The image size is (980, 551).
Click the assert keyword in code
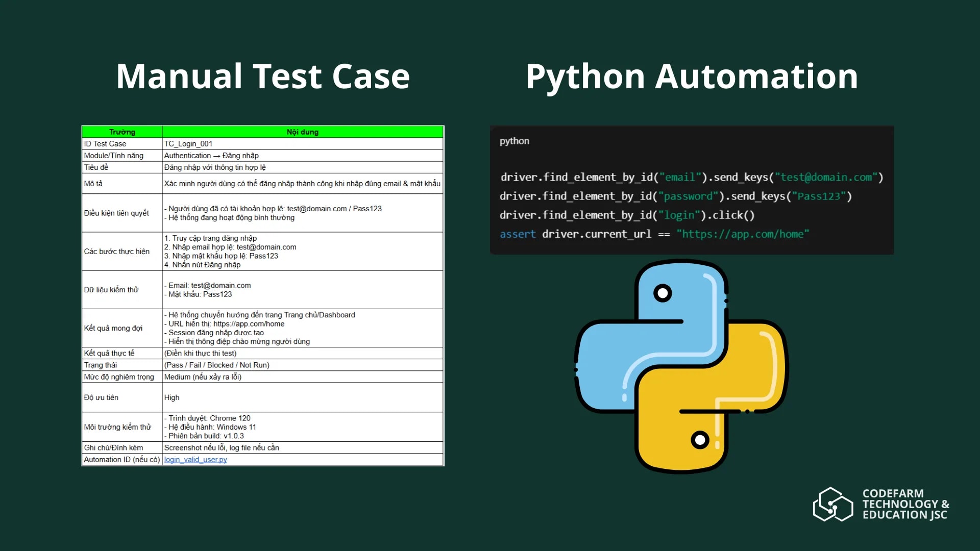pyautogui.click(x=518, y=234)
